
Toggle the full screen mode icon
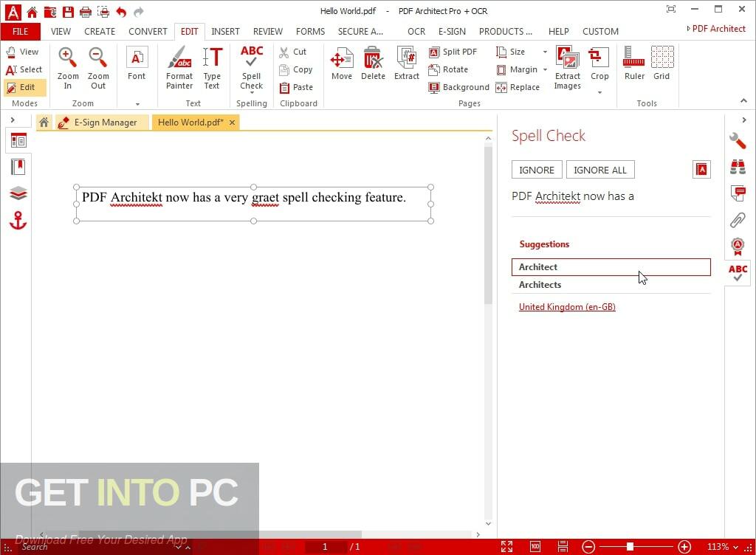(670, 9)
